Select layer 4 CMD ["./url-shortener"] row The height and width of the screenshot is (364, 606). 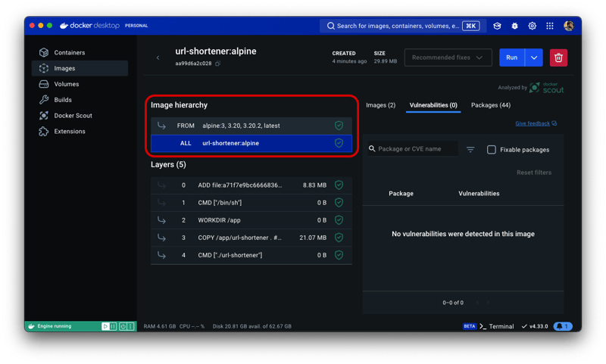(x=251, y=255)
